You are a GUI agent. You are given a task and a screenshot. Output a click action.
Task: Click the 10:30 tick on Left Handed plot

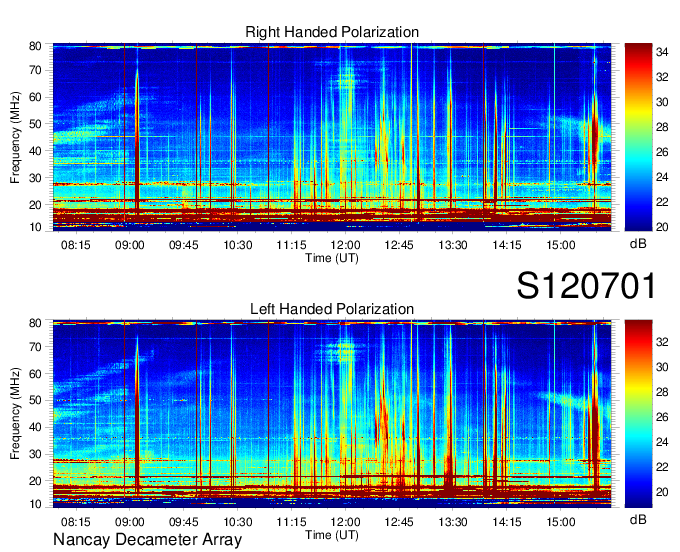point(238,522)
